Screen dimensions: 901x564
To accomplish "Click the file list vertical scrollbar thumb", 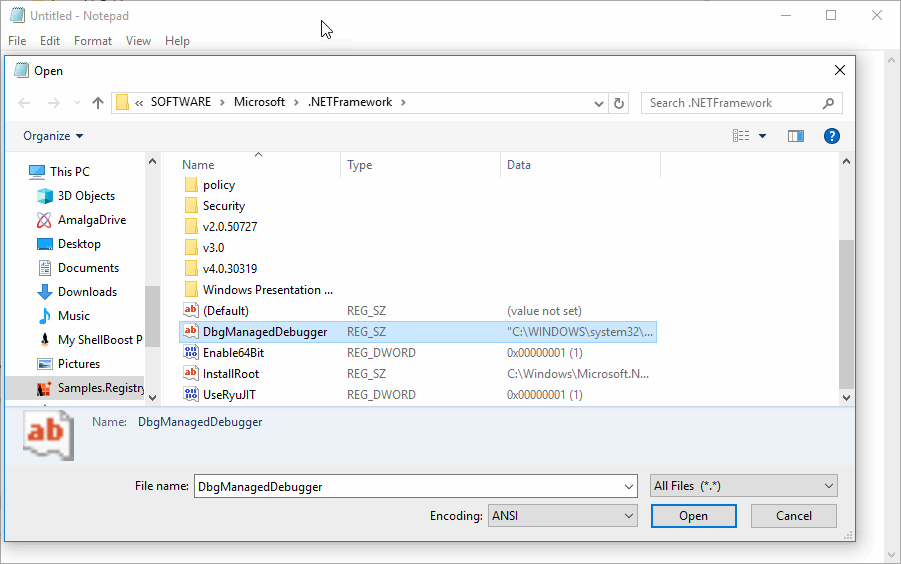I will tap(846, 314).
